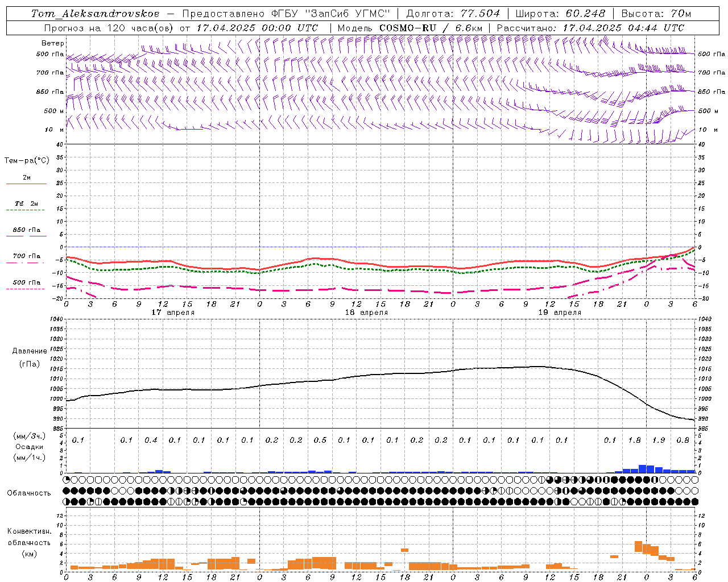Select the Давление pressure panel label

(30, 351)
